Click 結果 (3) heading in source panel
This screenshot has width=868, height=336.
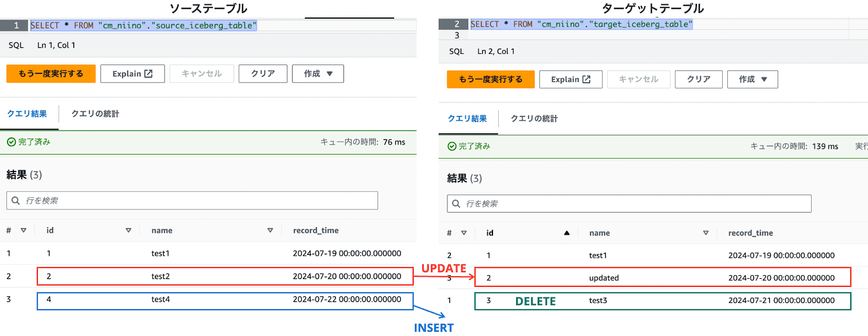pyautogui.click(x=24, y=175)
